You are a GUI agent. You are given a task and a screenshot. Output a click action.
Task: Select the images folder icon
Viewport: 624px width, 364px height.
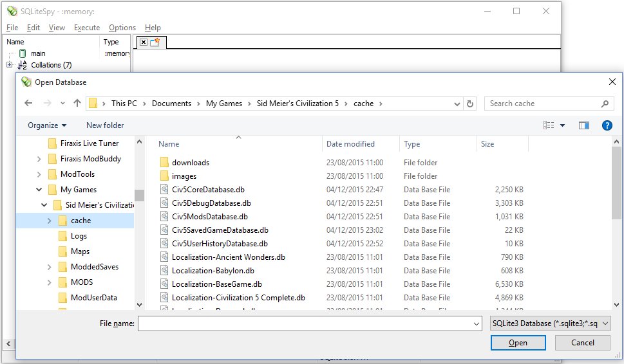click(164, 176)
